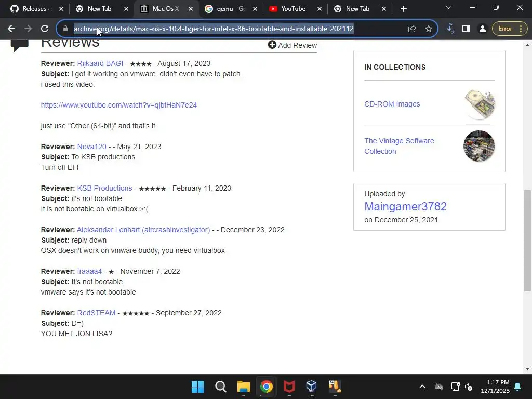The width and height of the screenshot is (532, 399).
Task: Click the Vintage Software Collection thumbnail
Action: (479, 146)
